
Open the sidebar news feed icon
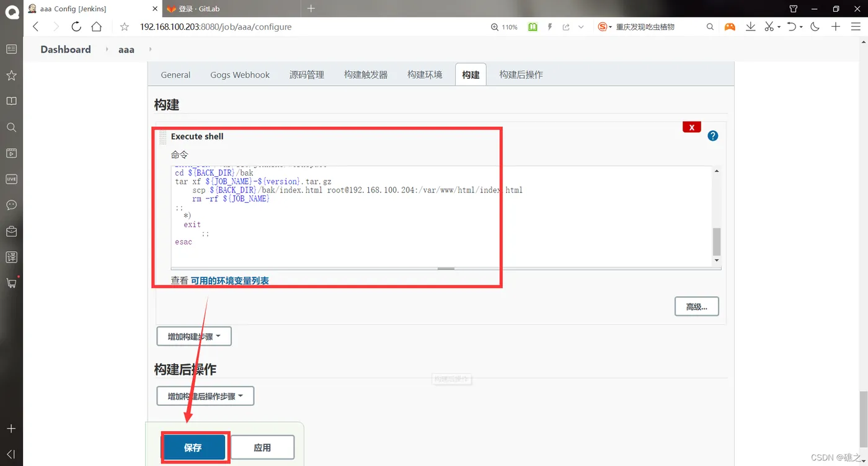[11, 49]
